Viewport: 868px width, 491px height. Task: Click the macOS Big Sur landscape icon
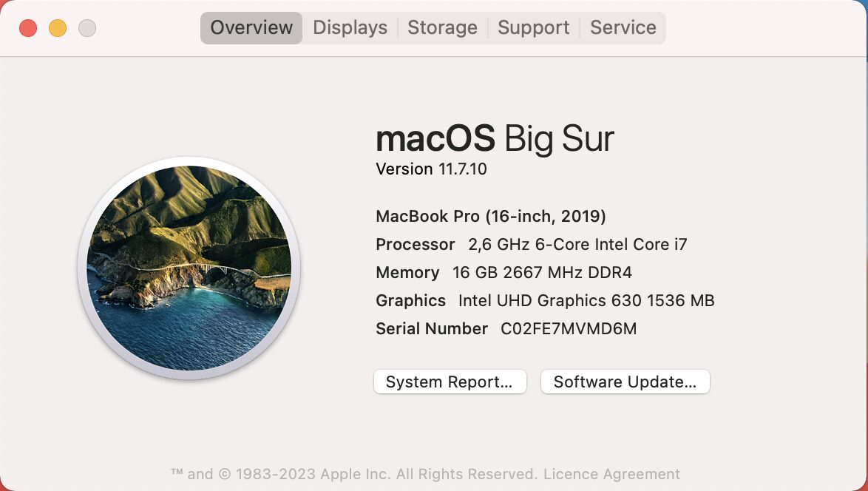[x=189, y=268]
